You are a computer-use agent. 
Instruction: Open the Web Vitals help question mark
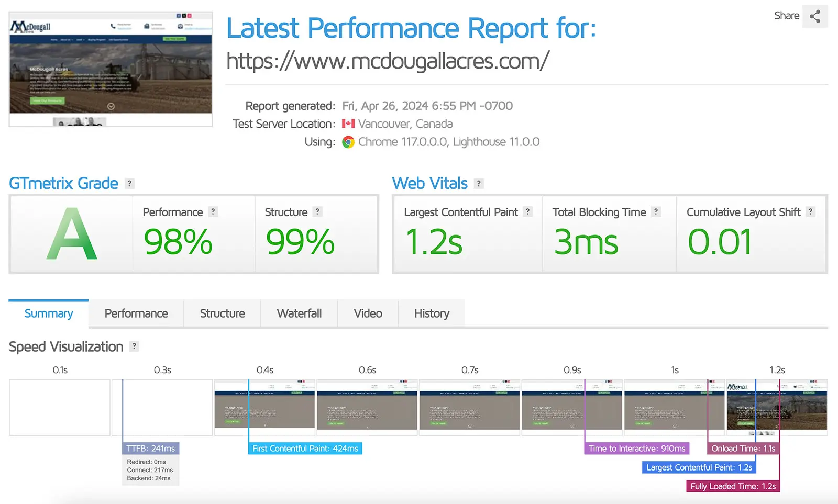tap(478, 184)
